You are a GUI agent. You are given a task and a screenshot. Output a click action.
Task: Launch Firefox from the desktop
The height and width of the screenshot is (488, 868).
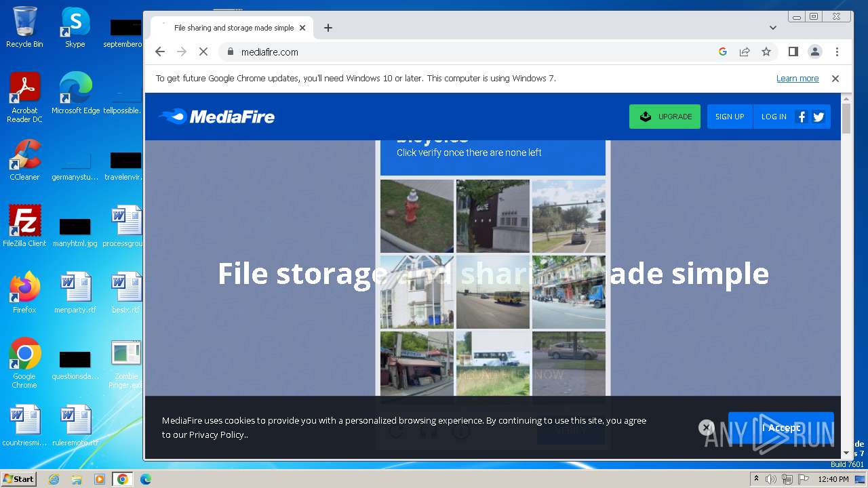coord(24,293)
